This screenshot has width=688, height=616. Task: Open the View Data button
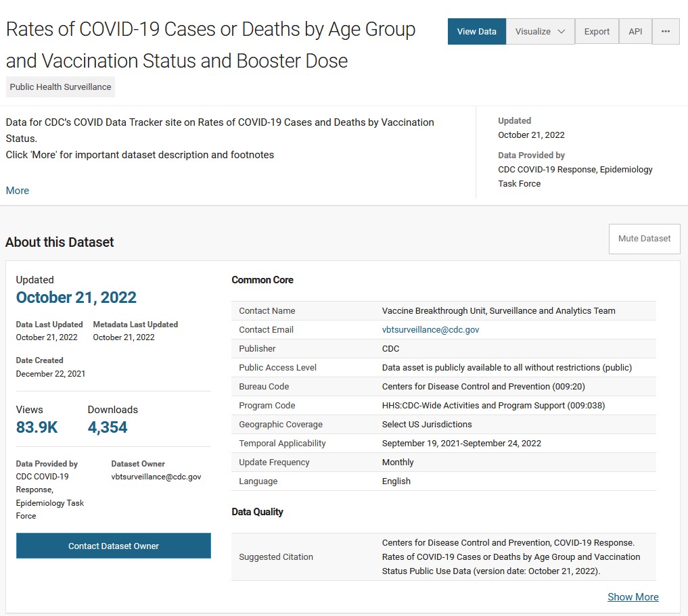point(476,32)
